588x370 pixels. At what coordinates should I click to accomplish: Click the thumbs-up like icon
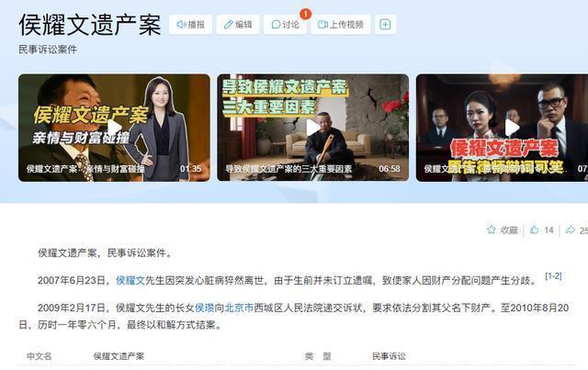point(534,230)
